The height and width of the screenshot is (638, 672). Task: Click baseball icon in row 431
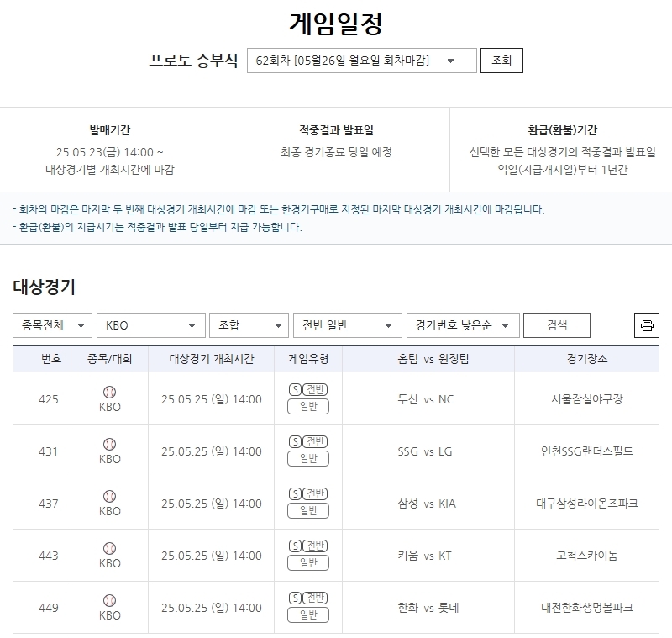tap(109, 444)
